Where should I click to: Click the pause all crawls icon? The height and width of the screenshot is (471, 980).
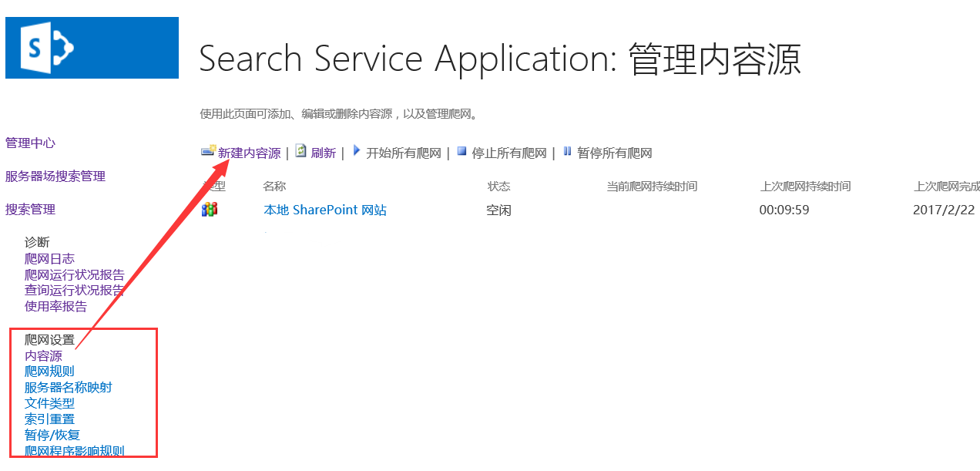tap(567, 152)
